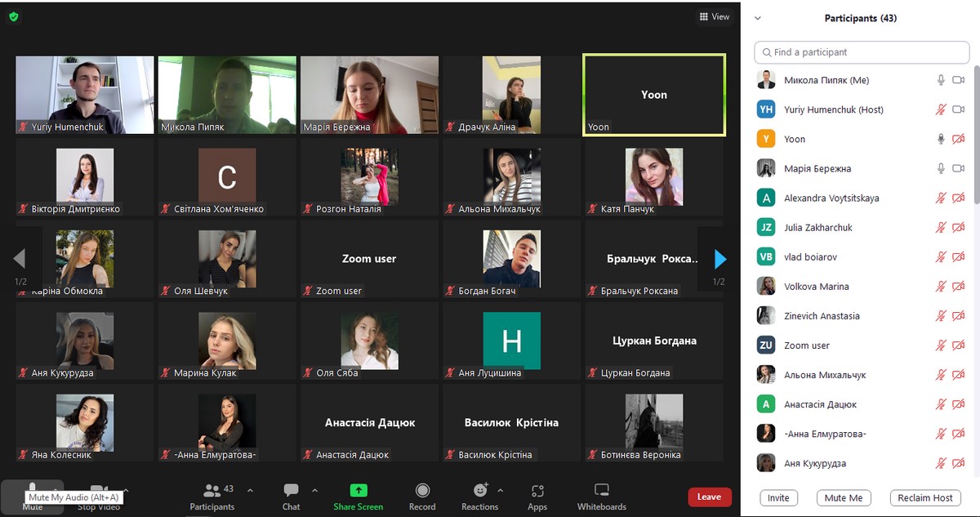Expand the arrow next to Participants button
The image size is (980, 517).
(x=250, y=491)
